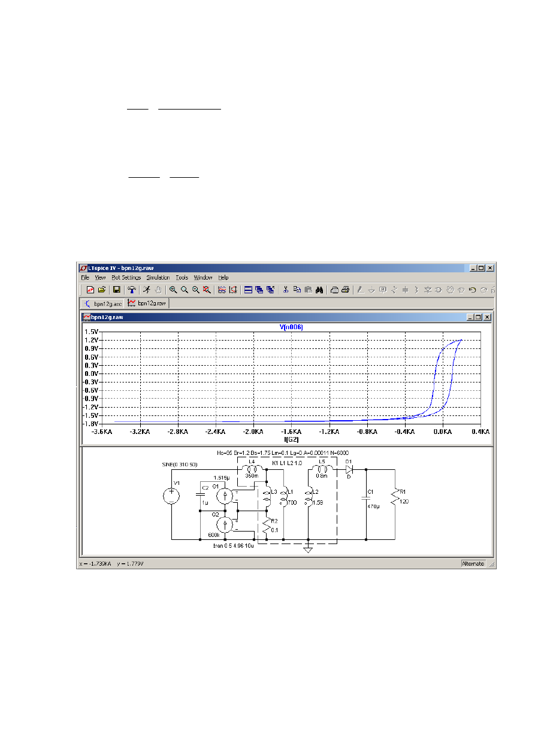Open the File menu

pos(85,278)
